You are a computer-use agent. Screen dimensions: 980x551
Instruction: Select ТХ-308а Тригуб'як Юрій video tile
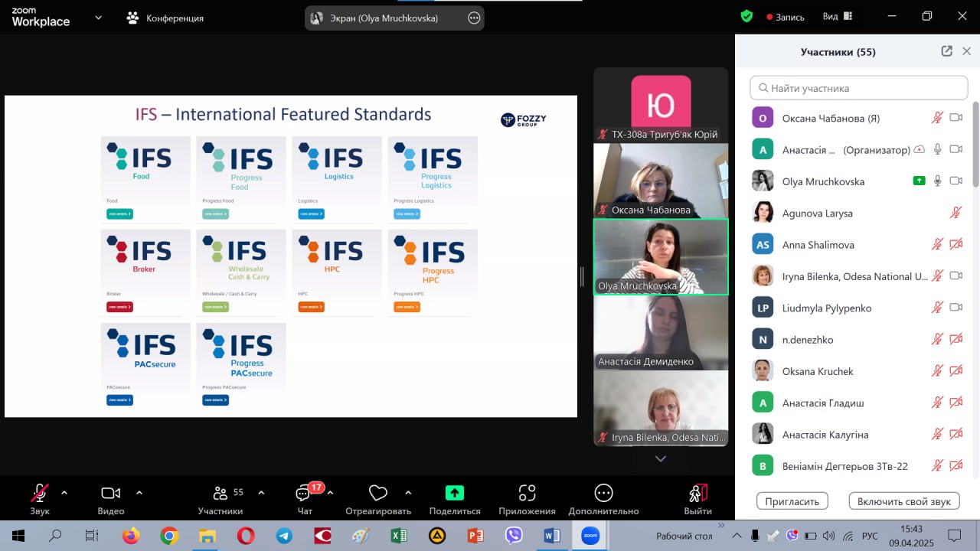661,104
